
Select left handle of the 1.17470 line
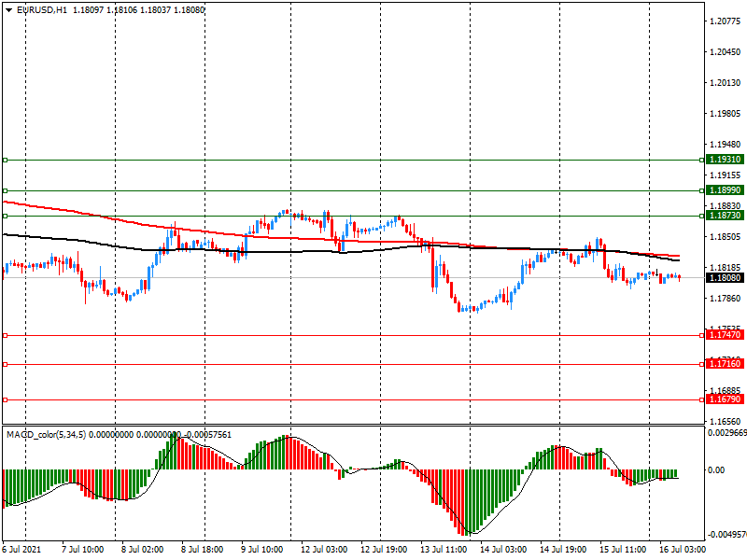click(x=5, y=335)
